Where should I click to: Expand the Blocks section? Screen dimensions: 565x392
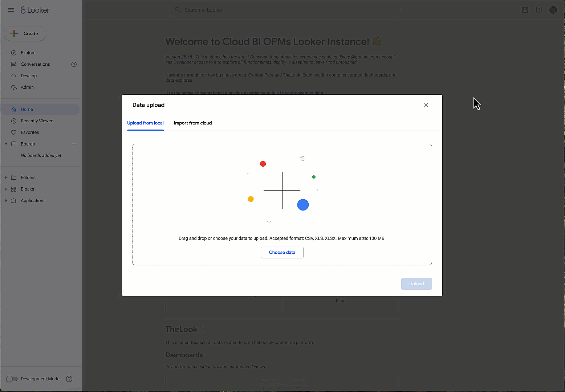(x=6, y=189)
